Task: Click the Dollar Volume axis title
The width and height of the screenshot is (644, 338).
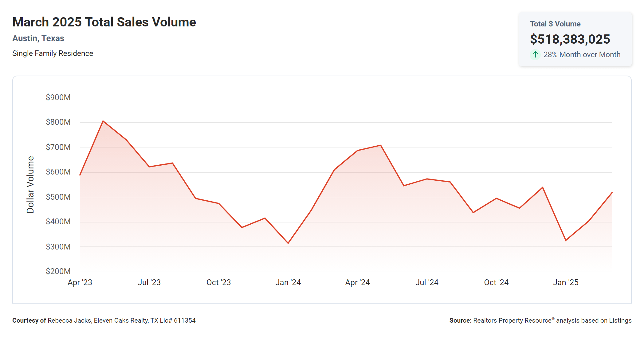Action: pos(30,184)
